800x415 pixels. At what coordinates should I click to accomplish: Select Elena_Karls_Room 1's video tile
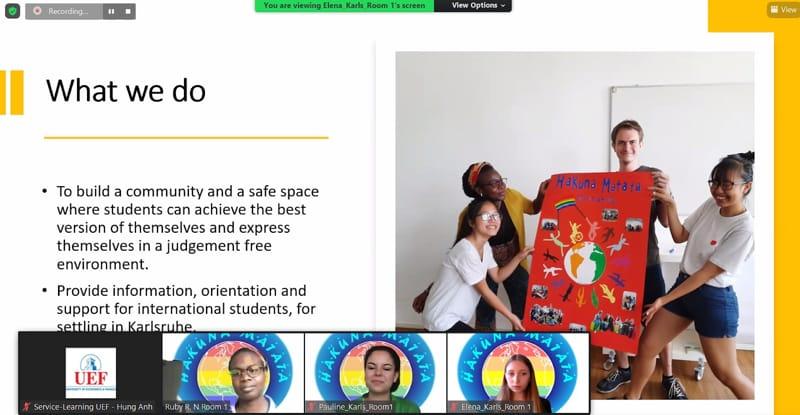pyautogui.click(x=518, y=373)
